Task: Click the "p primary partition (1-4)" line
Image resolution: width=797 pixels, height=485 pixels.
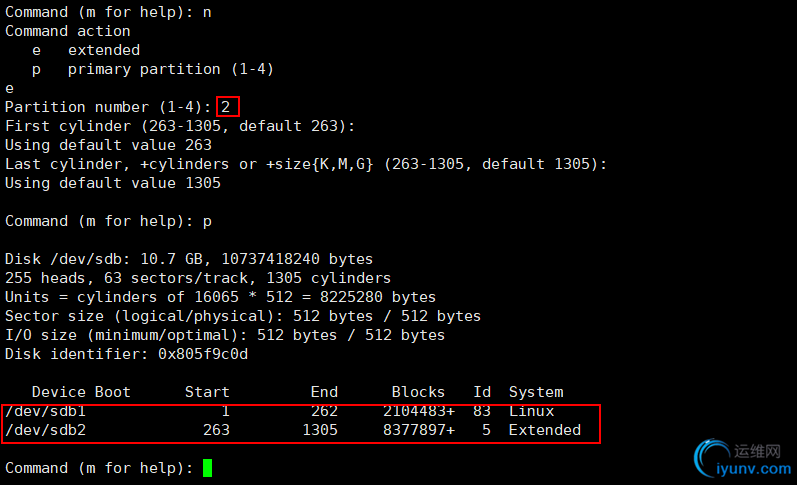Action: pyautogui.click(x=152, y=69)
